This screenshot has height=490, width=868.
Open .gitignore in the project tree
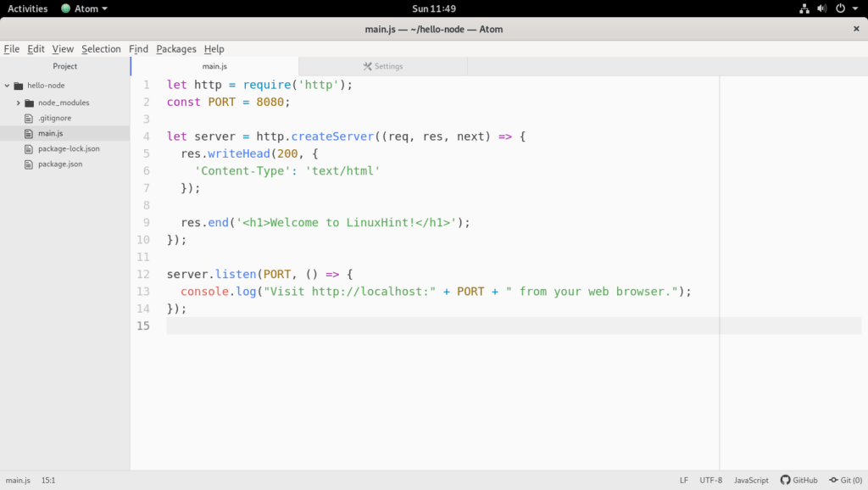53,118
